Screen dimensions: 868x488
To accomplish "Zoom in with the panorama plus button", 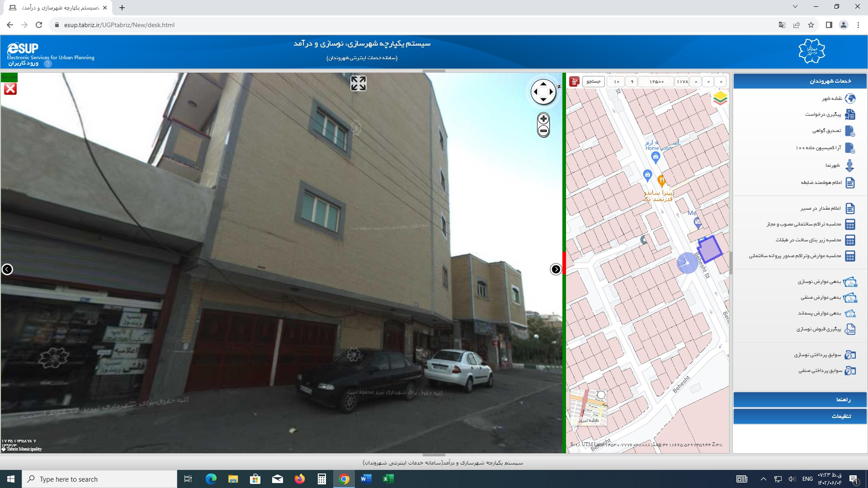I will 543,119.
